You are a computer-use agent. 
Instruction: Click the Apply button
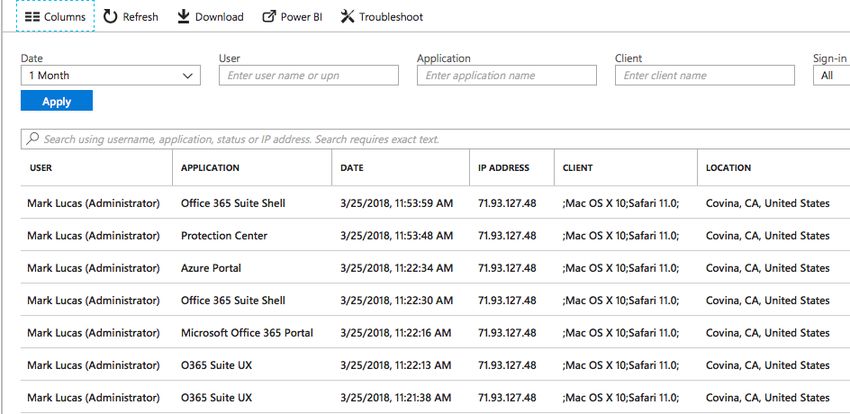coord(57,101)
